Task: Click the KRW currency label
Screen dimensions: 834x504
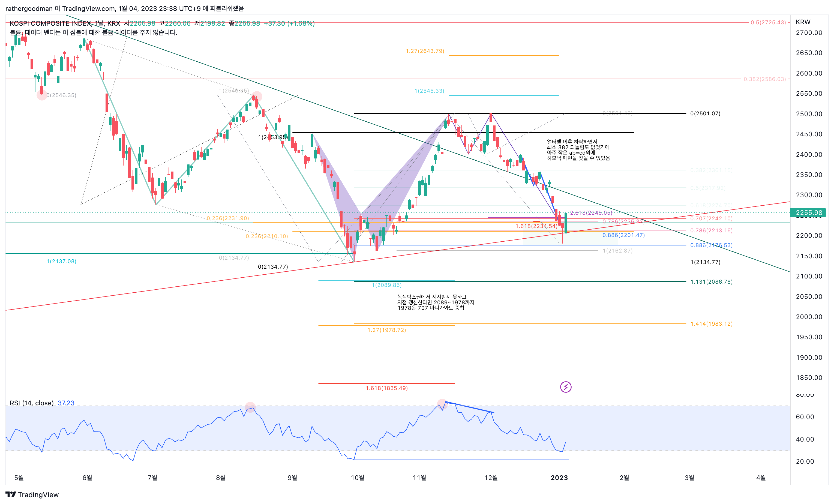Action: tap(803, 22)
